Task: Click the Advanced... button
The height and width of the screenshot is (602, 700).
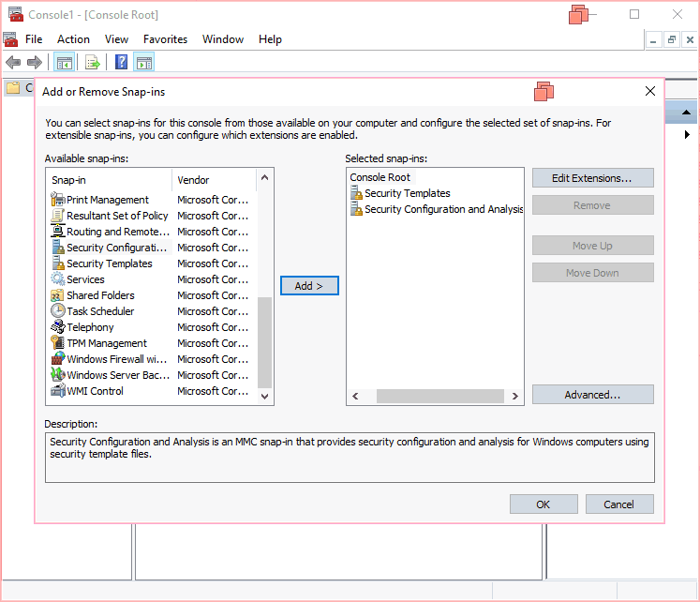Action: tap(592, 395)
